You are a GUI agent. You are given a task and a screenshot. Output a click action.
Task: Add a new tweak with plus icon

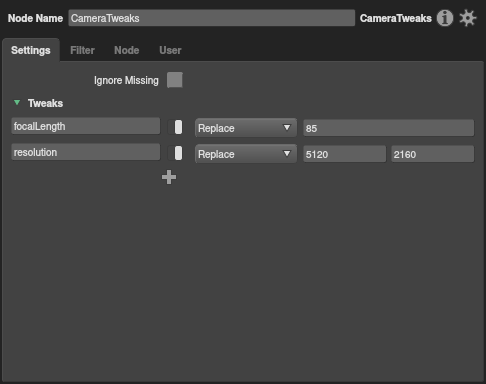pyautogui.click(x=169, y=177)
